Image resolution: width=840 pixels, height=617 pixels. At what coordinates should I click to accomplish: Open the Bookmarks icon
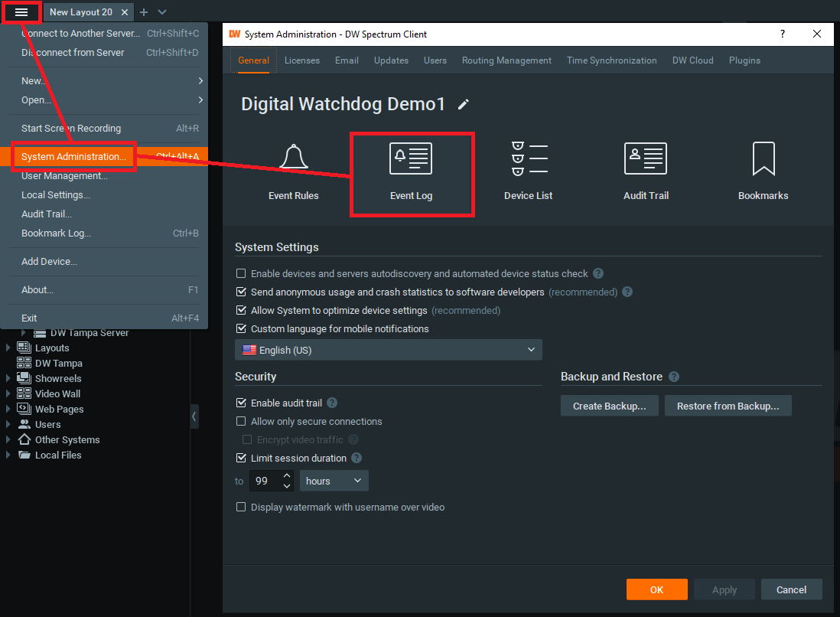[763, 158]
